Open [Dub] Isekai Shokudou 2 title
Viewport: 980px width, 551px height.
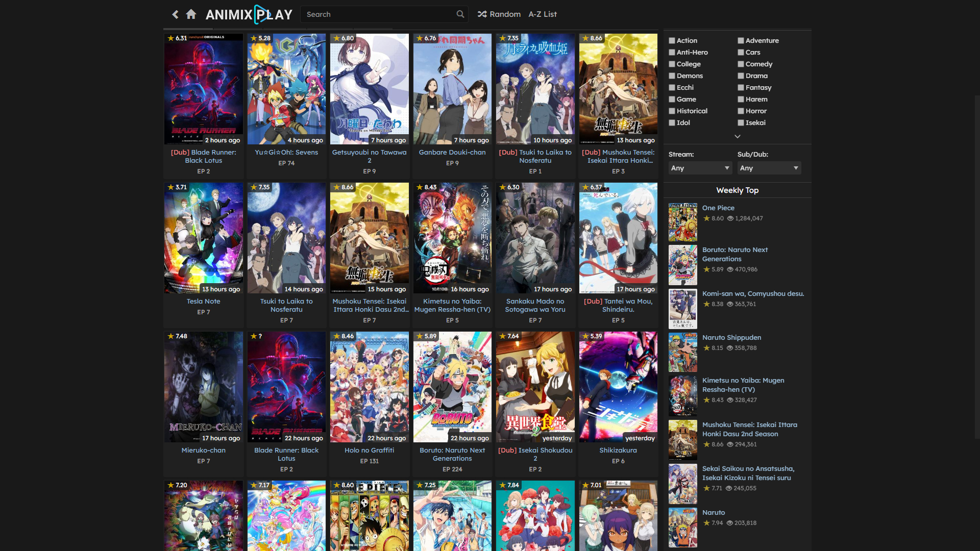tap(535, 454)
